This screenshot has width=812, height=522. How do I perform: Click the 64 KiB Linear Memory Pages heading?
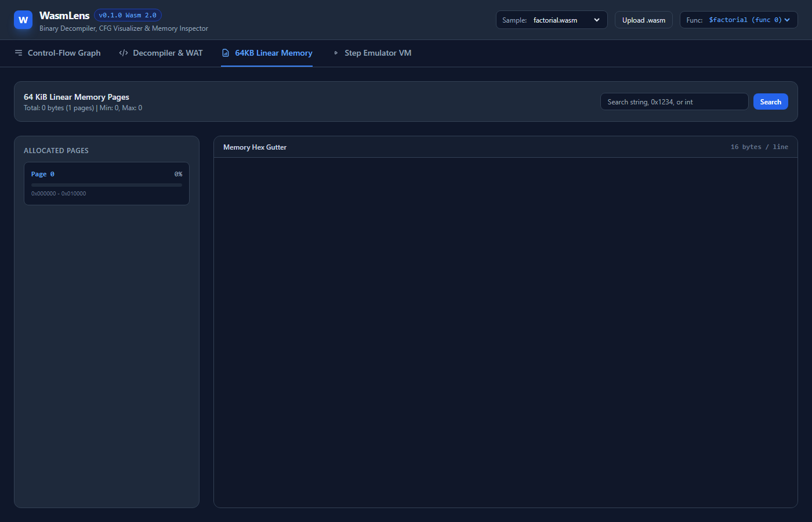coord(77,97)
